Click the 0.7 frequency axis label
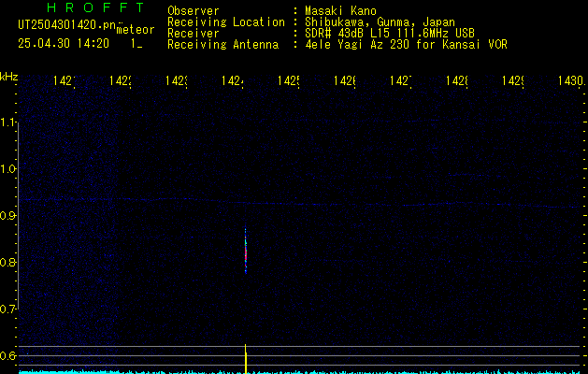588x374 pixels. (x=8, y=309)
